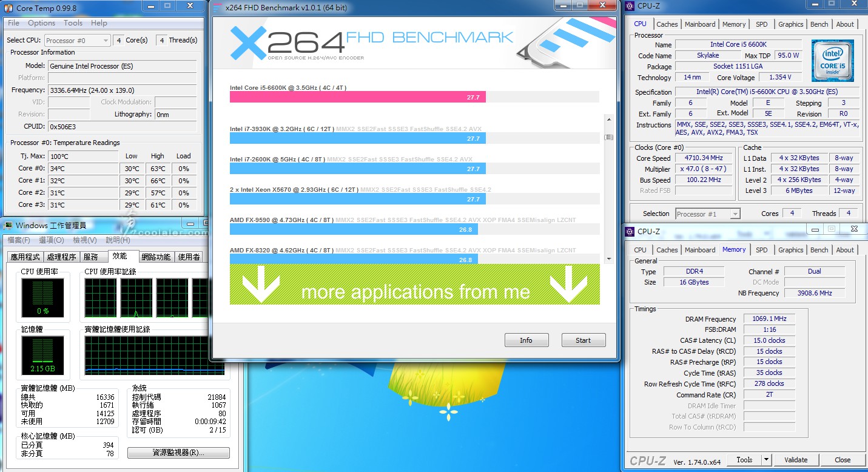
Task: Switch to Memory tab in top CPU-Z window
Action: click(x=734, y=24)
